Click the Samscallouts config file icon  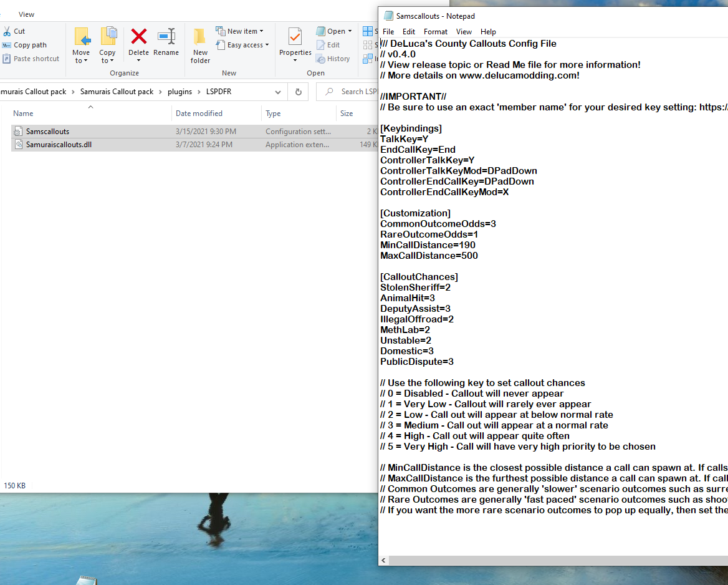pos(17,132)
